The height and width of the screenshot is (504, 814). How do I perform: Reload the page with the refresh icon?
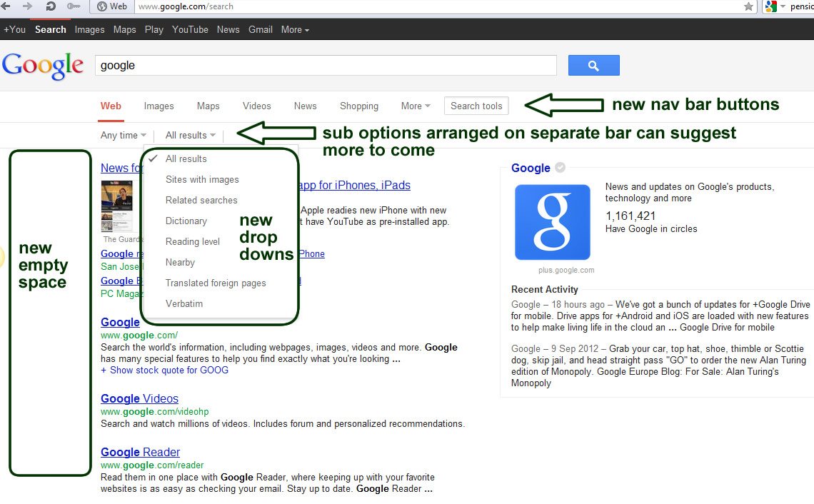[51, 6]
